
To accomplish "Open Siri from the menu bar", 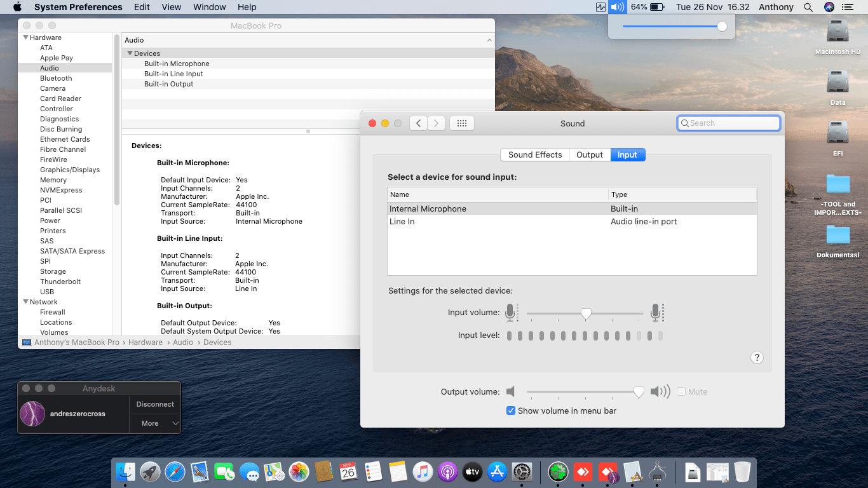I will [829, 7].
